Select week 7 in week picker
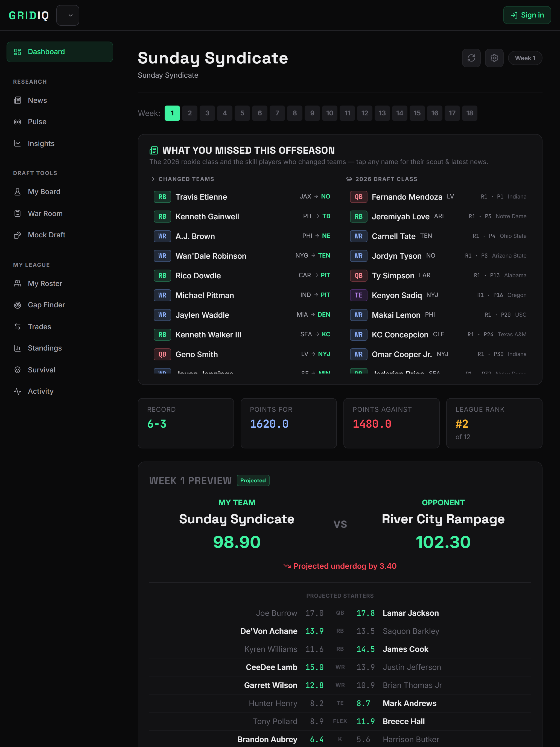Screen dimensions: 560x747 (x=277, y=113)
